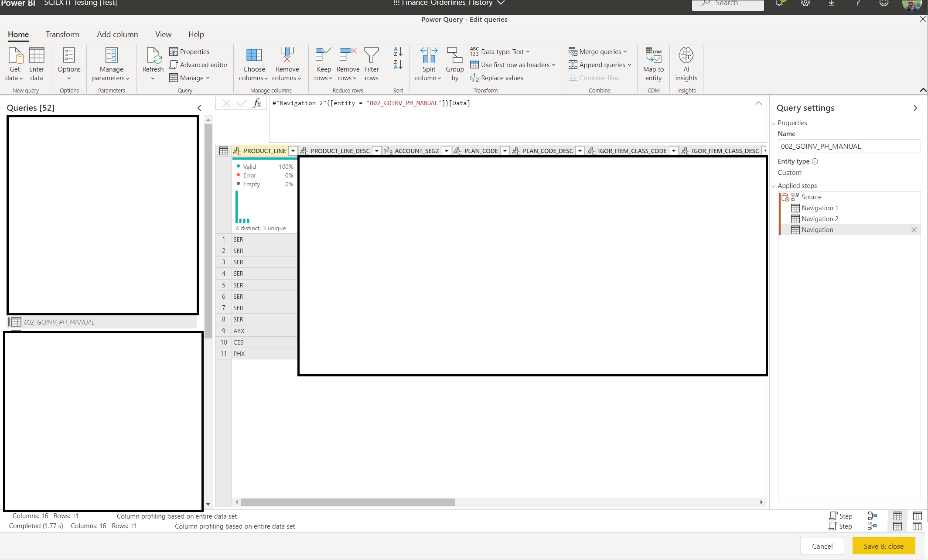Viewport: 928px width, 560px height.
Task: Open IGOR_ITEM_CLASS_CODE column filter dropdown
Action: point(674,151)
